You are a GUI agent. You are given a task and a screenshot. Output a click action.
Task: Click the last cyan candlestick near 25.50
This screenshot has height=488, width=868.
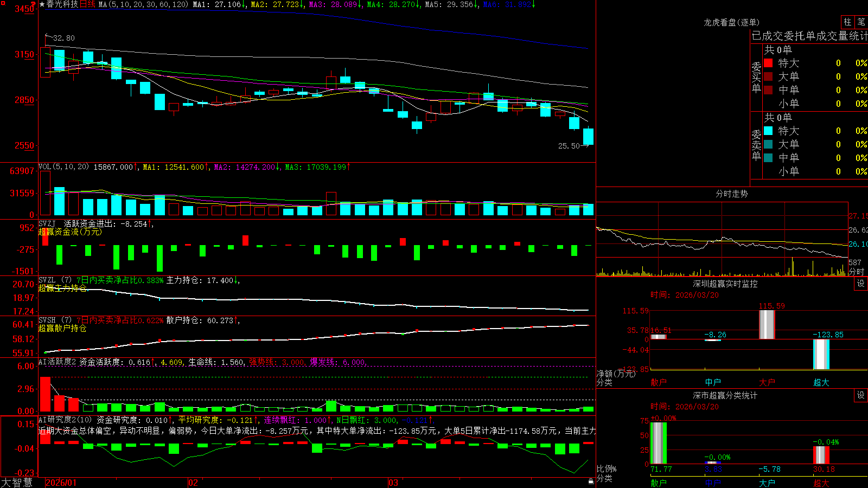[x=588, y=136]
